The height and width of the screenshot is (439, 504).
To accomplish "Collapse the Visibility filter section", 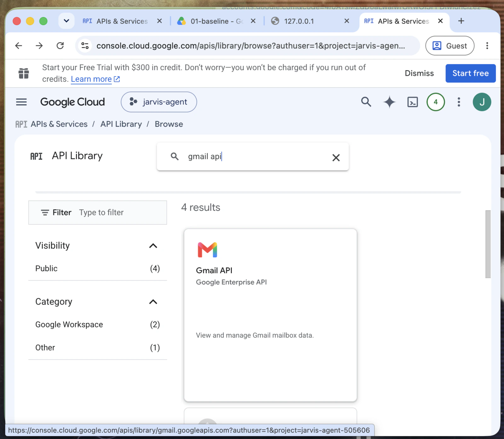I will tap(153, 246).
